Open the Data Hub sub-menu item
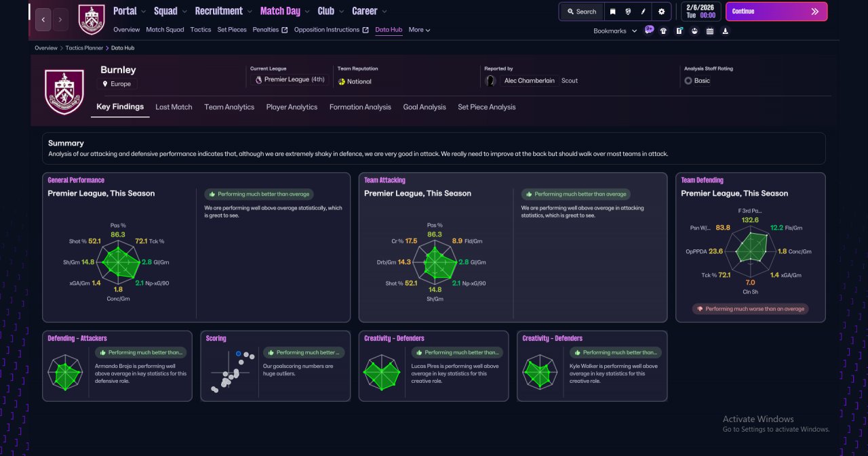The height and width of the screenshot is (456, 868). 389,30
